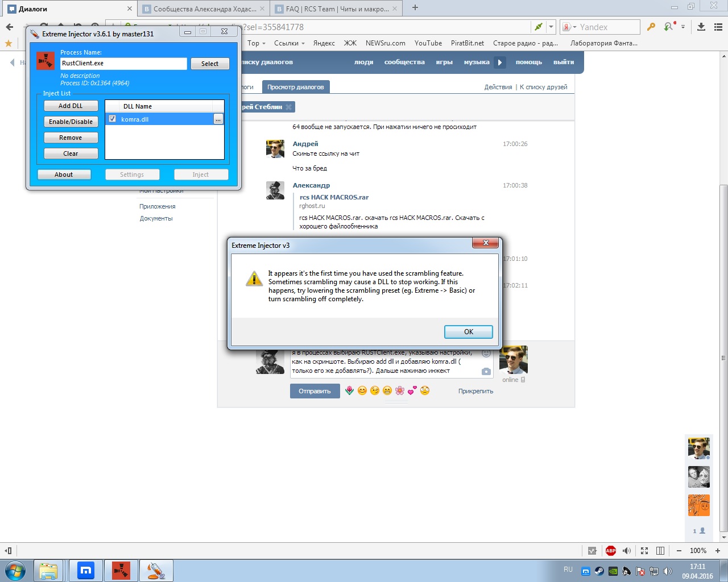Viewport: 728px width, 582px height.
Task: Toggle the komra.dll checkbox
Action: point(113,119)
